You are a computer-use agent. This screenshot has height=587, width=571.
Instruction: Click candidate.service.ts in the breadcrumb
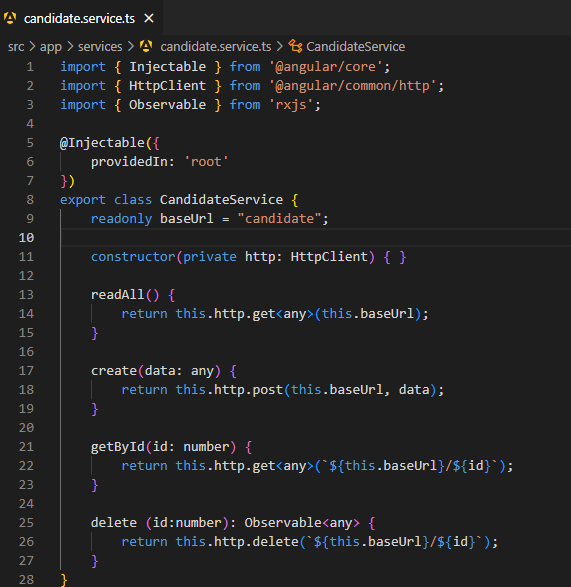pyautogui.click(x=216, y=47)
